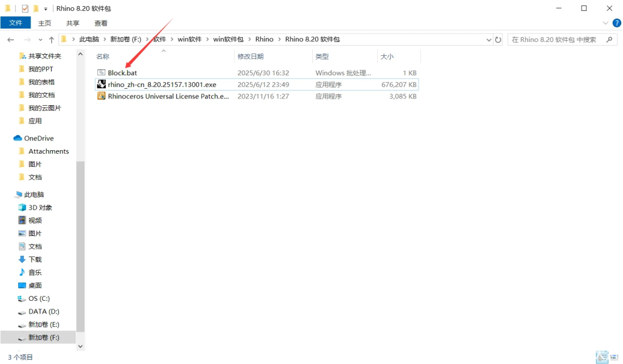Select Rhinoceros Universal License Patch icon
623x364 pixels.
coord(102,96)
